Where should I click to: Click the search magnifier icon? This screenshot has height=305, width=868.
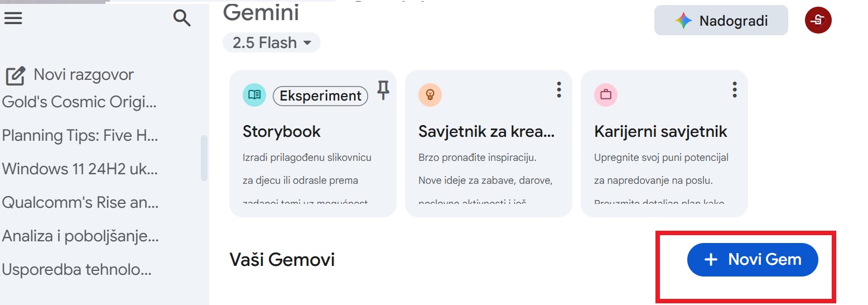pyautogui.click(x=182, y=18)
